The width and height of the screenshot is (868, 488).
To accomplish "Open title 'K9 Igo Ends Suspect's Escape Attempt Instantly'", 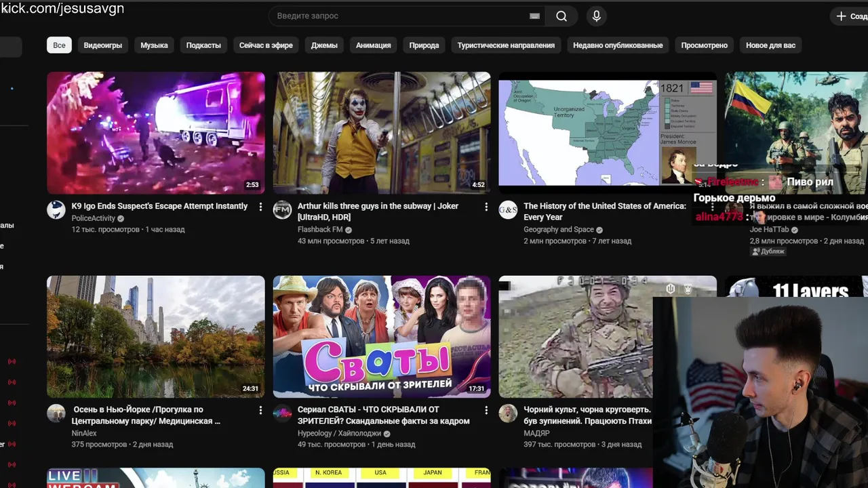I will [x=159, y=206].
